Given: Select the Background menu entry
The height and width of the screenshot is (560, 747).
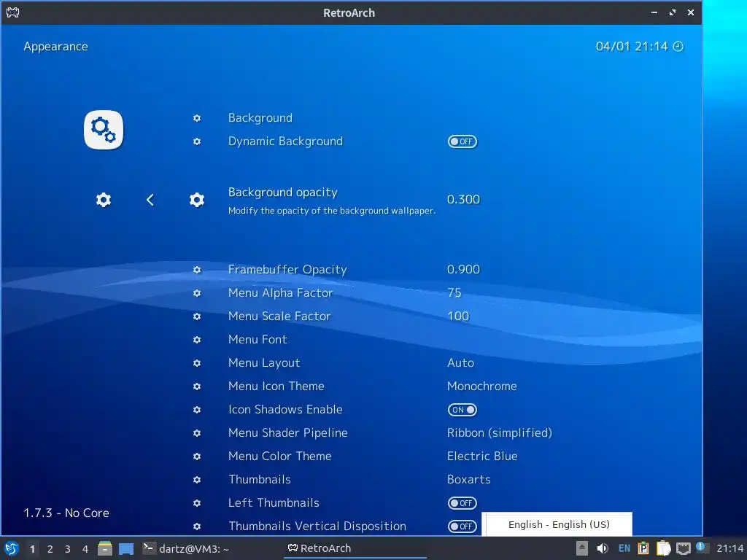Looking at the screenshot, I should click(260, 118).
